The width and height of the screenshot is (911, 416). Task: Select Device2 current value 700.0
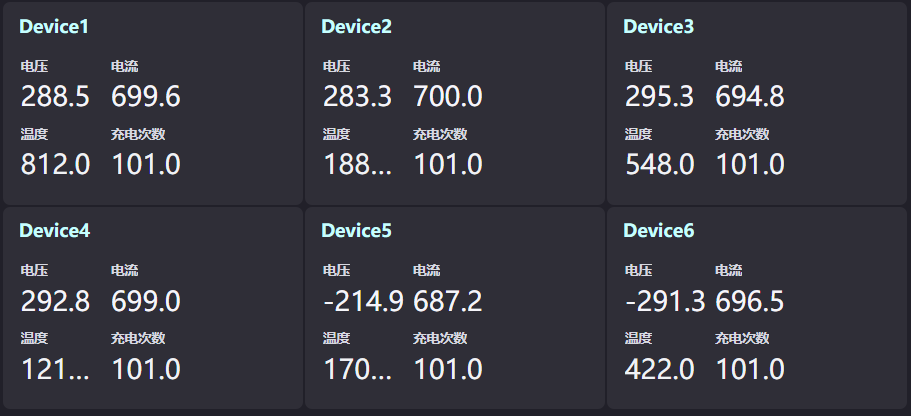(x=448, y=97)
